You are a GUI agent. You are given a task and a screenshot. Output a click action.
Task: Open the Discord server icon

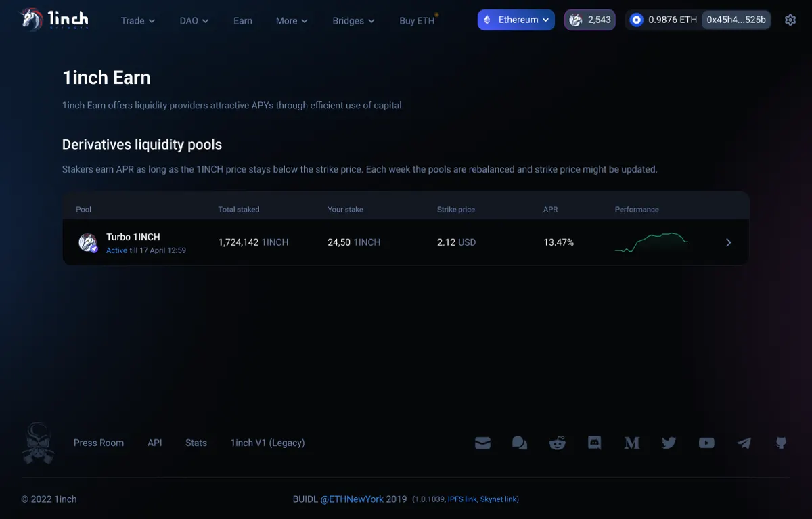(x=595, y=443)
